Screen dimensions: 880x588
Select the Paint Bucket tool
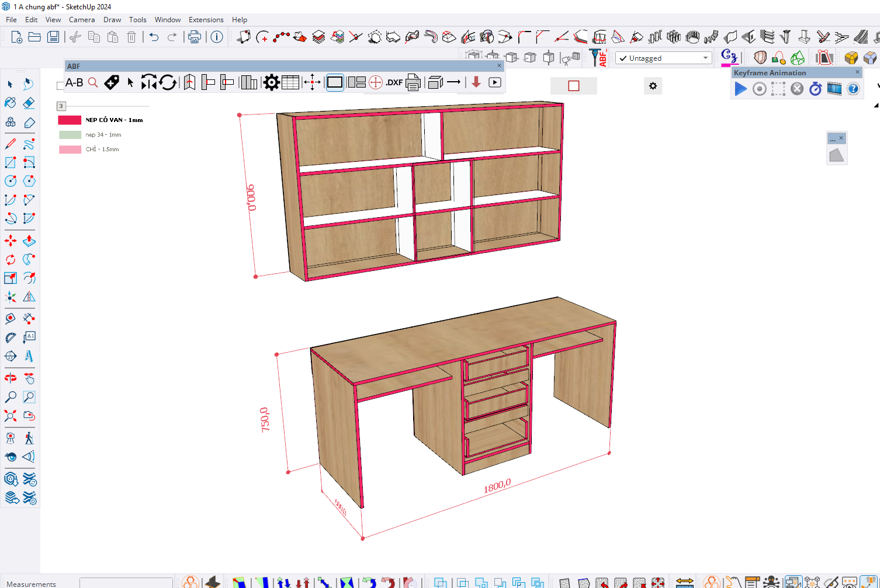pyautogui.click(x=11, y=103)
